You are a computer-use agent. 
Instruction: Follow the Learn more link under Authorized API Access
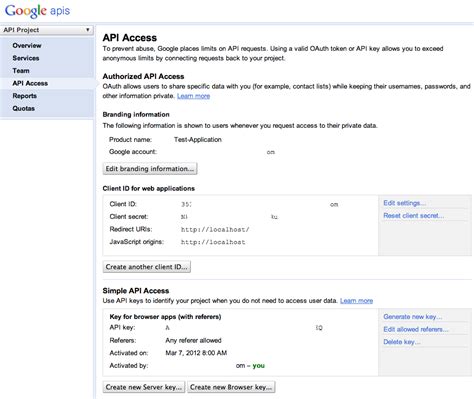(x=193, y=96)
